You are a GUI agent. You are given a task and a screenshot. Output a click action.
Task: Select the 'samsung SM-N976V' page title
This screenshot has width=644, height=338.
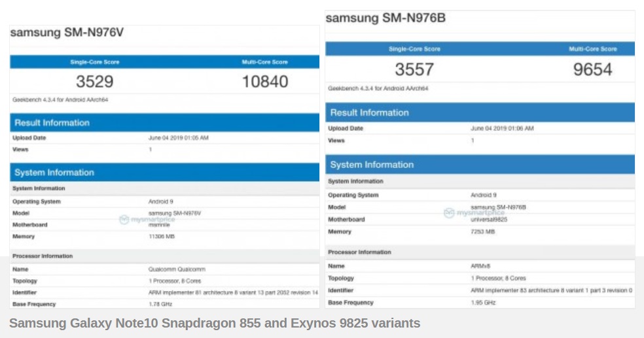coord(67,33)
